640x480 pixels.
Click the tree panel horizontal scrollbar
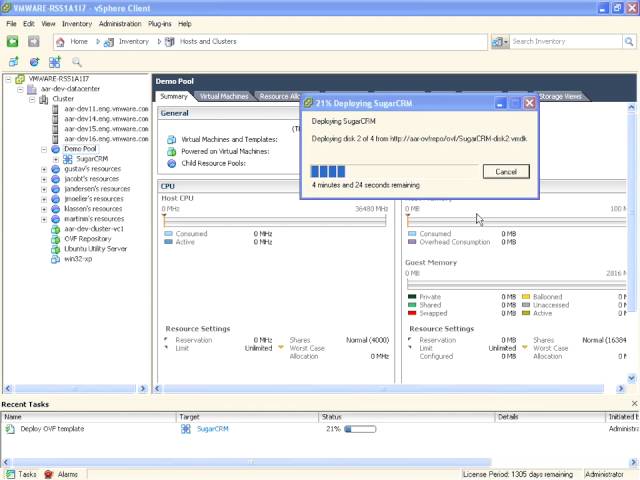click(x=75, y=389)
